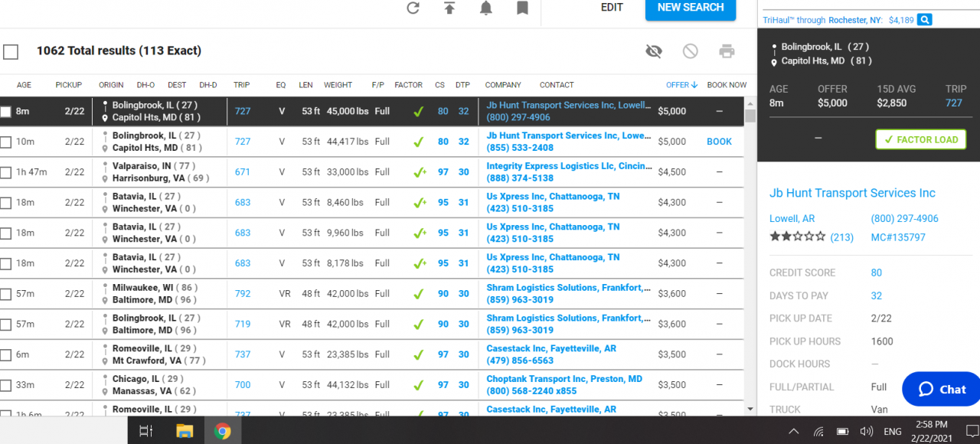
Task: Click the block (circle-slash) icon
Action: 690,51
